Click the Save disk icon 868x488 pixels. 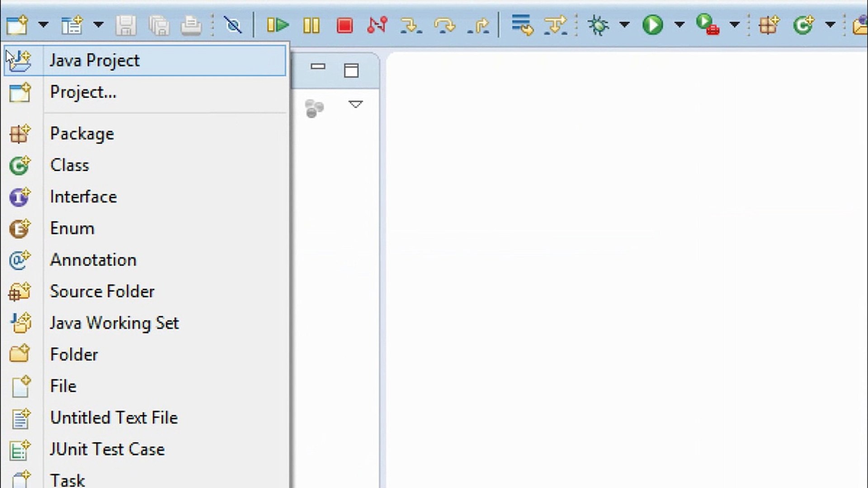[126, 25]
